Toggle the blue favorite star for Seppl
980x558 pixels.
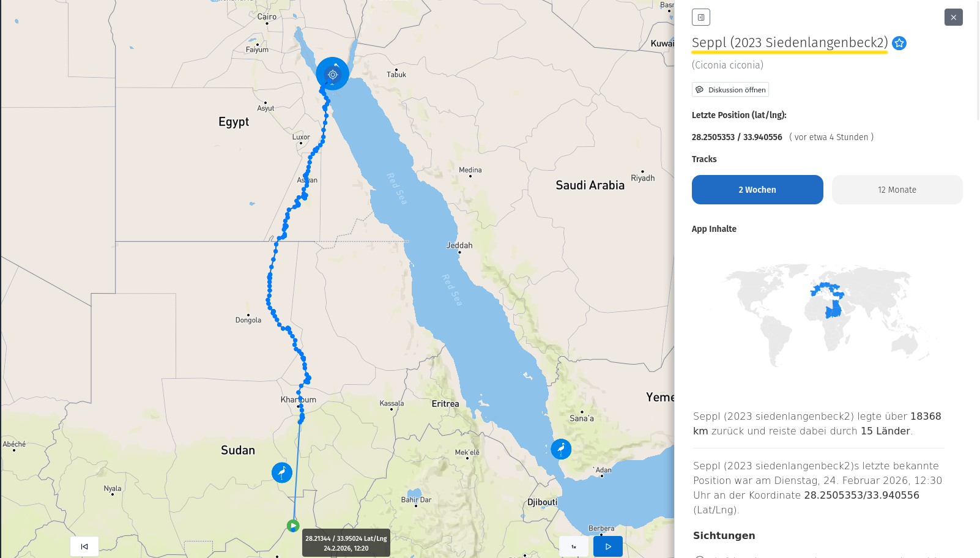tap(899, 43)
